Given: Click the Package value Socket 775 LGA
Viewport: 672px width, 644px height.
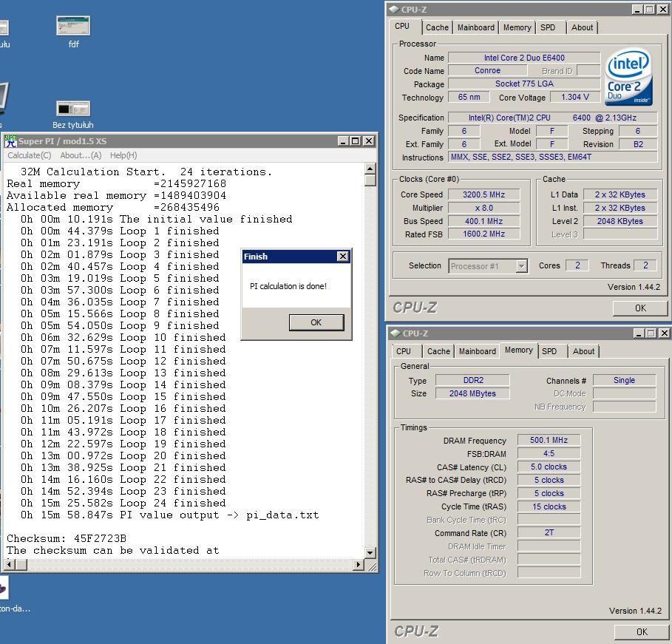Looking at the screenshot, I should [x=523, y=84].
